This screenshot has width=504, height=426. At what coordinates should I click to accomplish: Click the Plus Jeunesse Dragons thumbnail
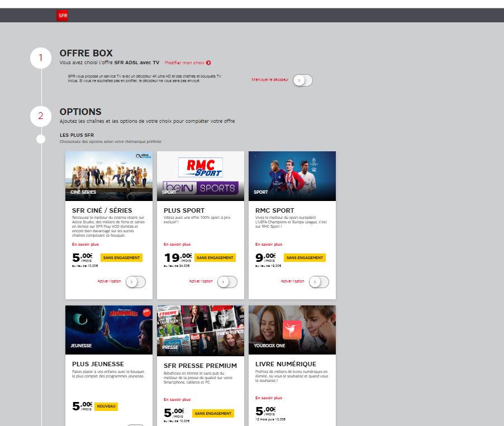109,330
